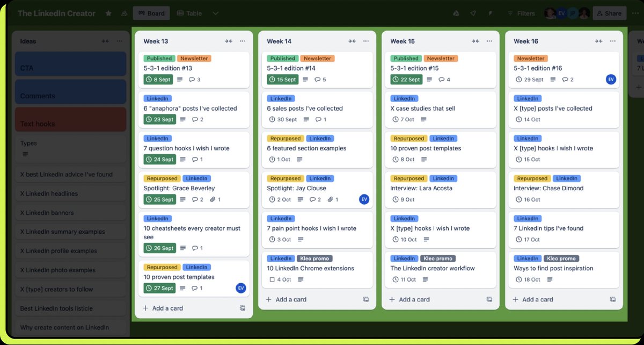Open Week 13 list actions menu
Screen dimensions: 644x345
(243, 41)
